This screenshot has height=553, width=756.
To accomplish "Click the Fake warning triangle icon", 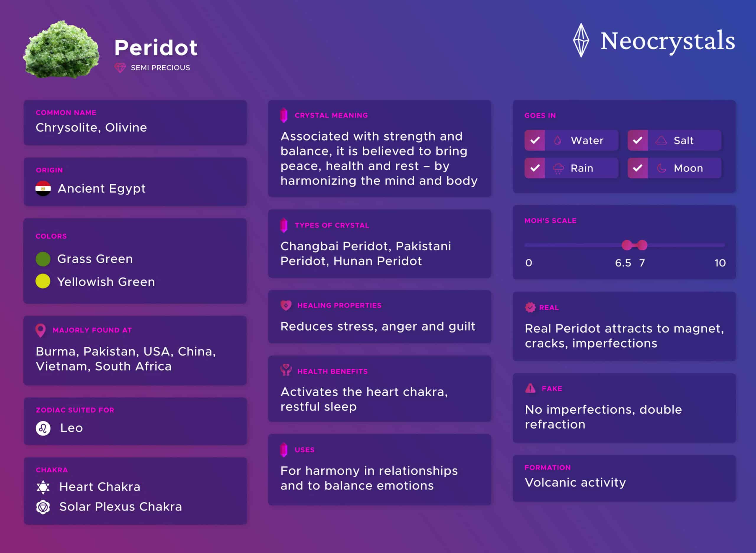I will pos(530,388).
